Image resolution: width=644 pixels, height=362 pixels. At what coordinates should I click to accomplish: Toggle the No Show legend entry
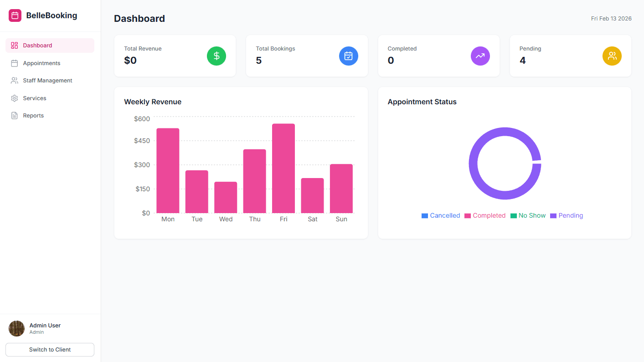coord(528,215)
